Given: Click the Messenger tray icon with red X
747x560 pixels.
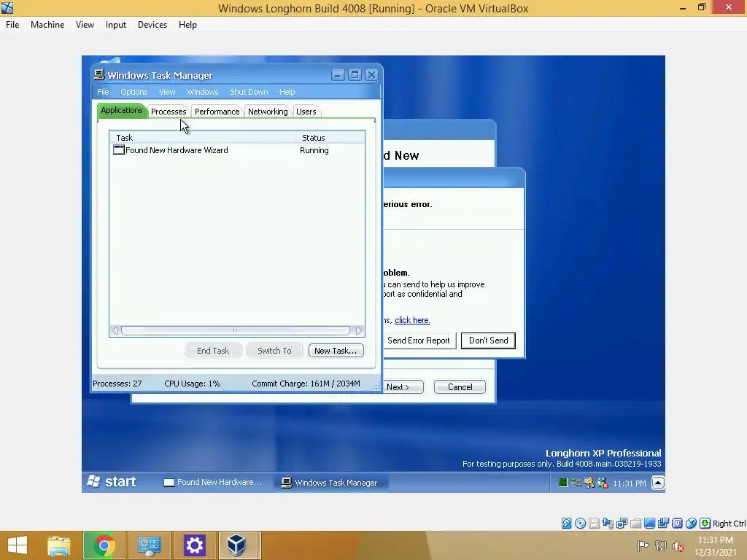Looking at the screenshot, I should pyautogui.click(x=602, y=483).
